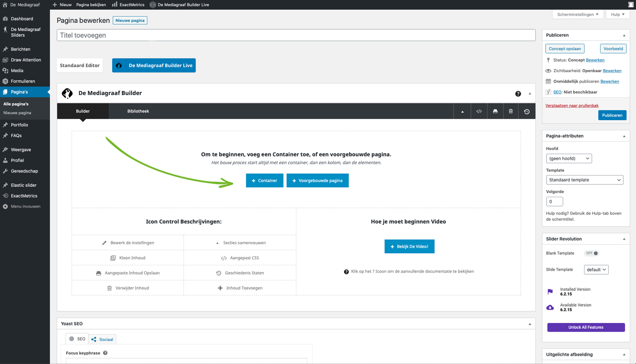This screenshot has height=364, width=636.
Task: Click the save custom content icon in builder toolbar
Action: coord(495,111)
